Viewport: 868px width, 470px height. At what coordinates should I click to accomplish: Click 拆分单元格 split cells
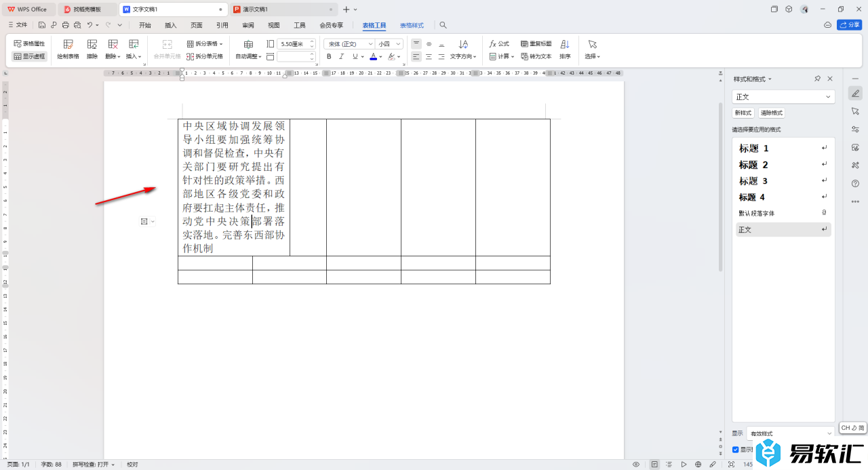205,57
